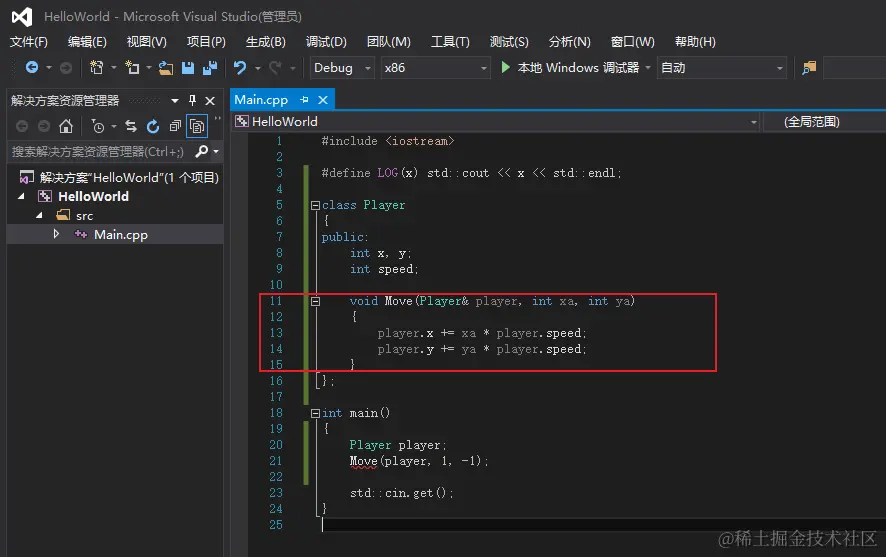886x557 pixels.
Task: Click the Forward arrow in Solution Explorer toolbar
Action: (44, 126)
